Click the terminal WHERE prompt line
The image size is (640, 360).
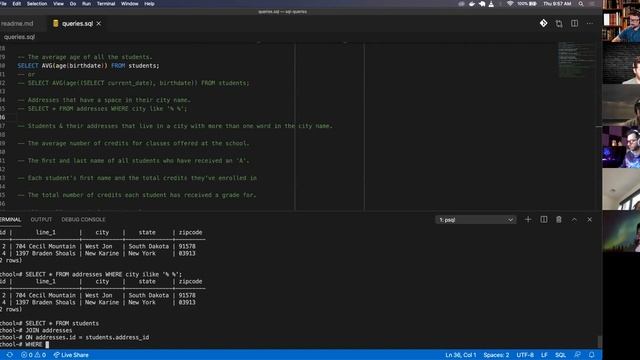24,344
